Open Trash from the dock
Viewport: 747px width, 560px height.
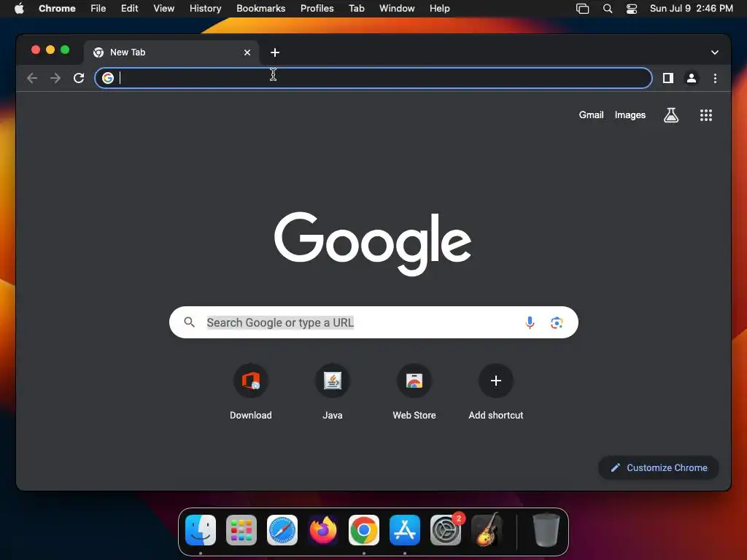coord(546,530)
